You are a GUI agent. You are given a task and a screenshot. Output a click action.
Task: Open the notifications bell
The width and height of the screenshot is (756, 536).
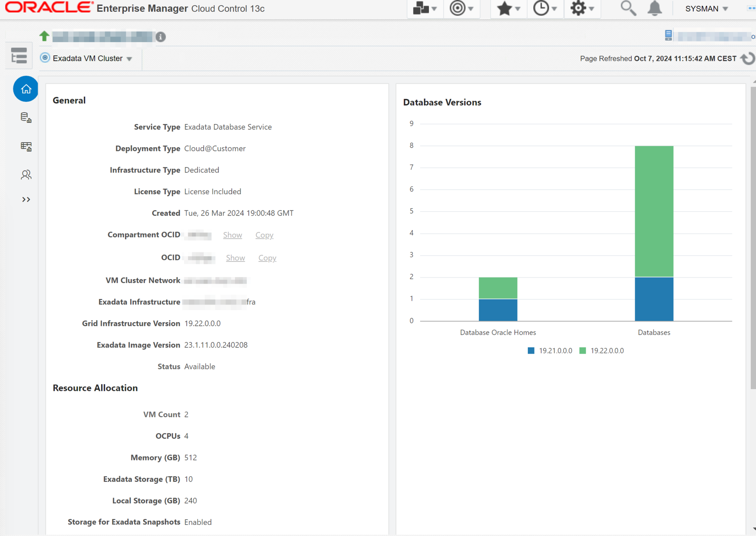[x=654, y=8]
